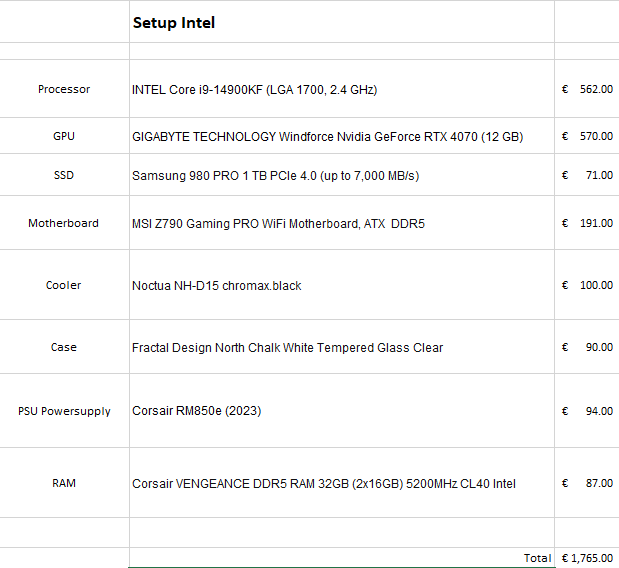Click the Corsair VENGEANCE DDR5 RAM cell
The width and height of the screenshot is (619, 568).
[342, 483]
